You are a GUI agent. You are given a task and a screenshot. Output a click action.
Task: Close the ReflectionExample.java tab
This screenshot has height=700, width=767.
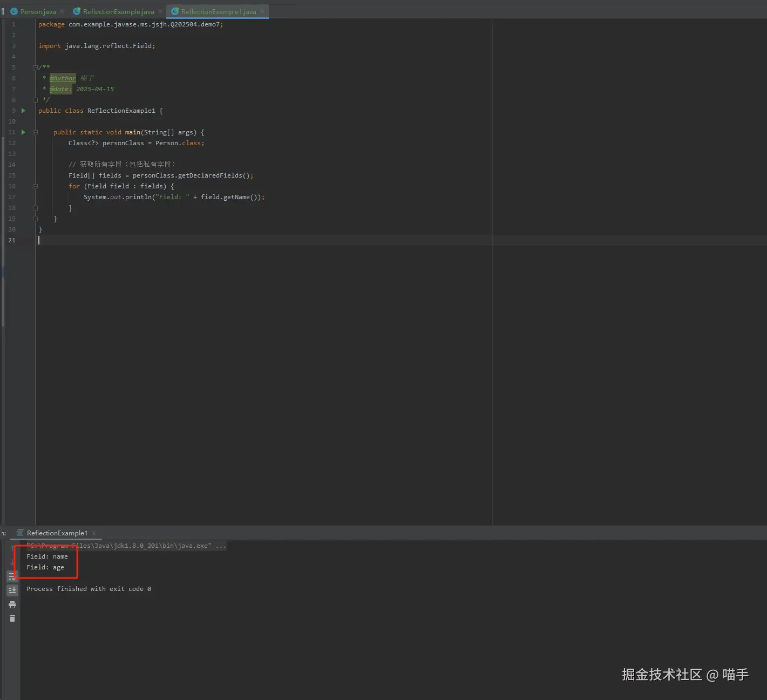(160, 11)
